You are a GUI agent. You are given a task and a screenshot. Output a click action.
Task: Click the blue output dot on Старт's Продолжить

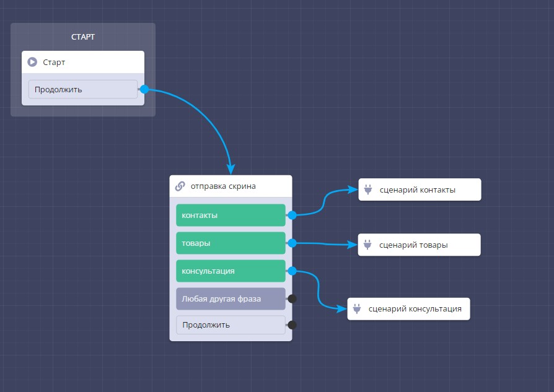pos(144,89)
